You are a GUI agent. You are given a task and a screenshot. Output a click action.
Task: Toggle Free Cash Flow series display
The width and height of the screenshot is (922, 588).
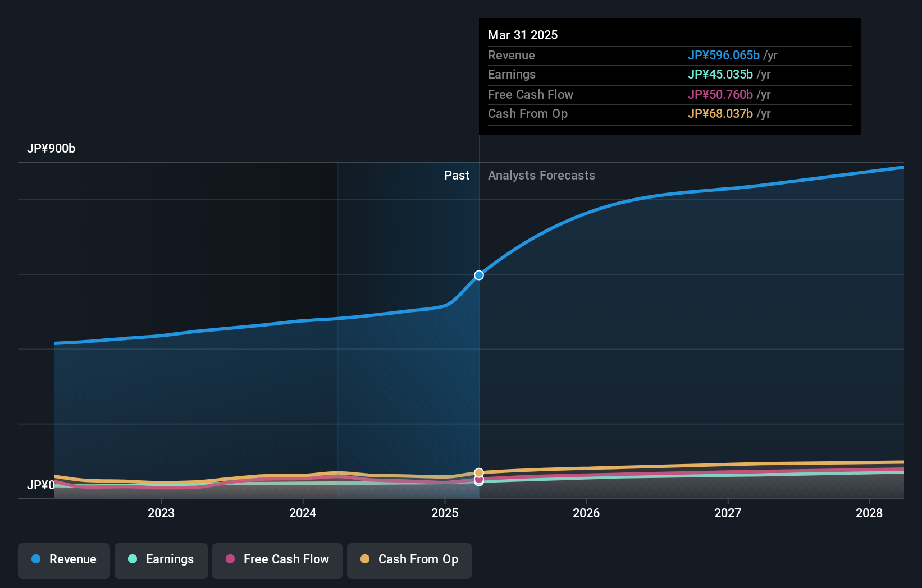(277, 559)
